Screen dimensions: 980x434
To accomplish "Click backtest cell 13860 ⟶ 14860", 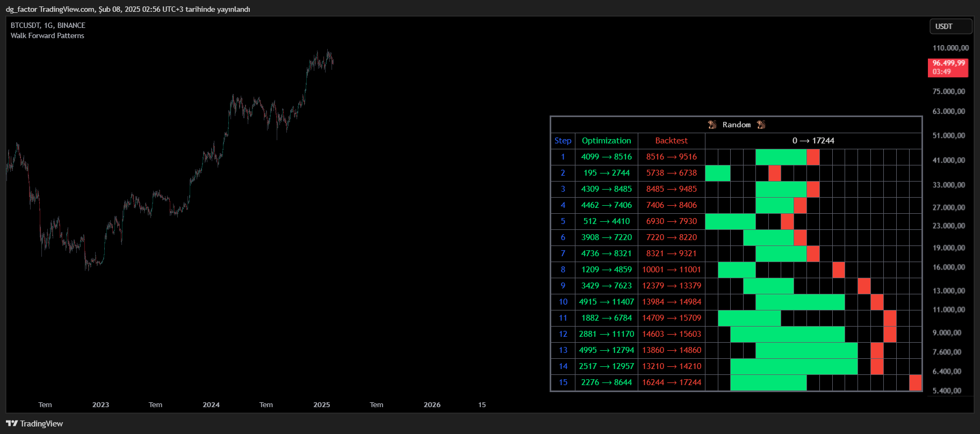I will tap(671, 350).
